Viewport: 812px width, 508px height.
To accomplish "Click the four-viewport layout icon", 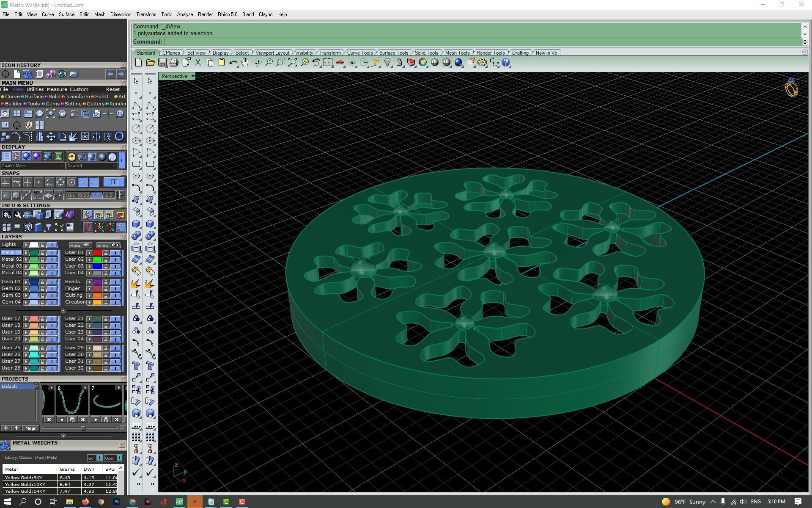I will click(328, 63).
